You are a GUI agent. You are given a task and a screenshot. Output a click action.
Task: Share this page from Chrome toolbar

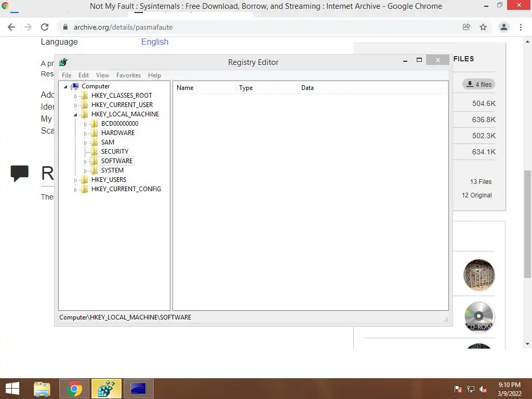tap(467, 27)
